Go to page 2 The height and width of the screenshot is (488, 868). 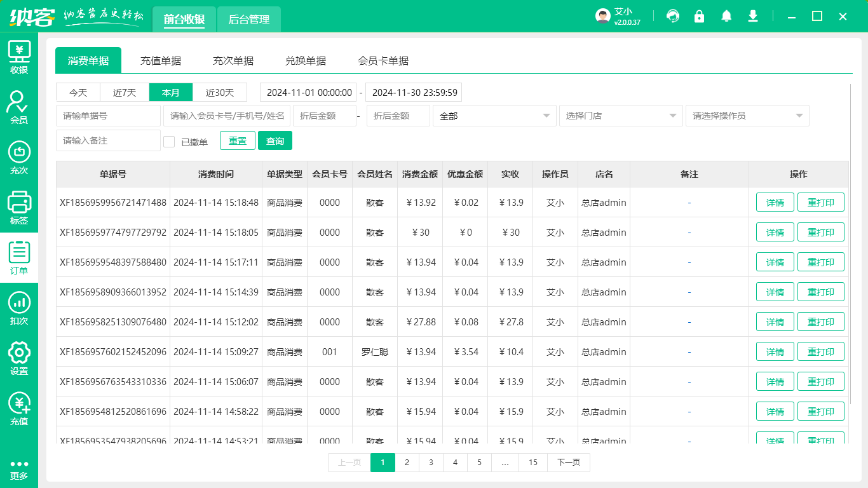[407, 463]
